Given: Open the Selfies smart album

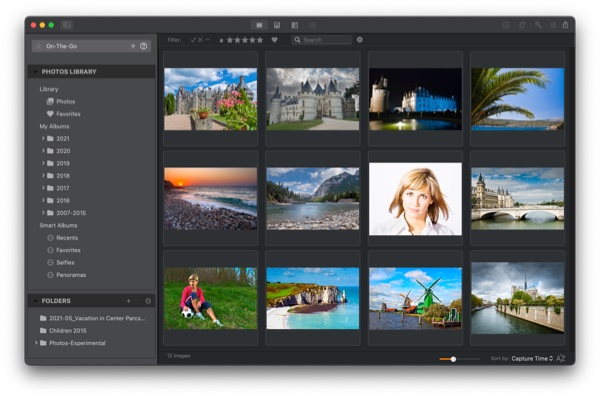Looking at the screenshot, I should point(60,263).
